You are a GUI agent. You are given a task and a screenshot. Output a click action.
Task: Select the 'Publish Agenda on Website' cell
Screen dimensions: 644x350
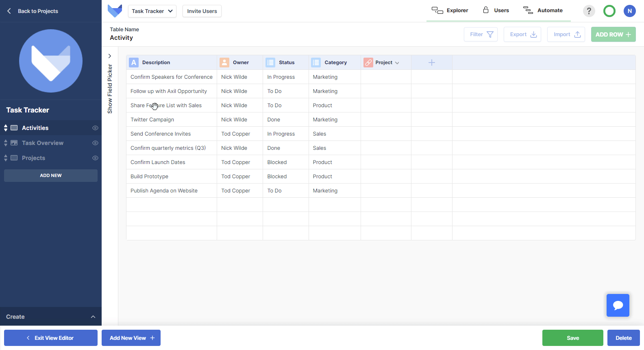[172, 190]
